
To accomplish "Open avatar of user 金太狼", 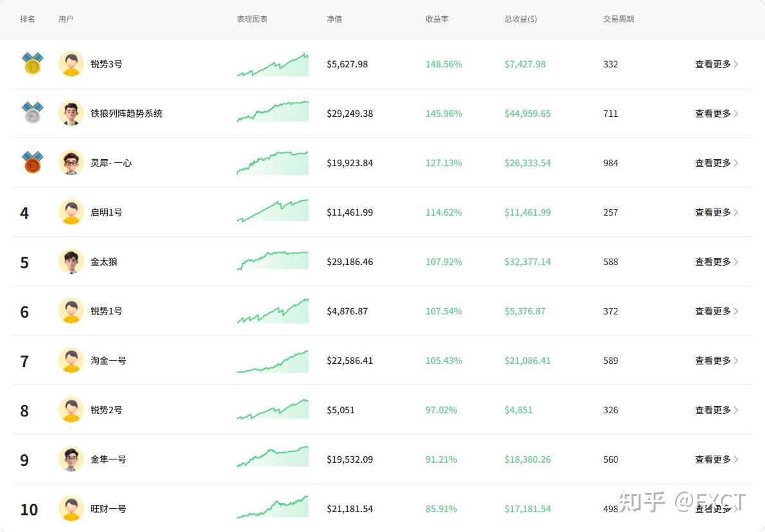I will click(x=71, y=261).
